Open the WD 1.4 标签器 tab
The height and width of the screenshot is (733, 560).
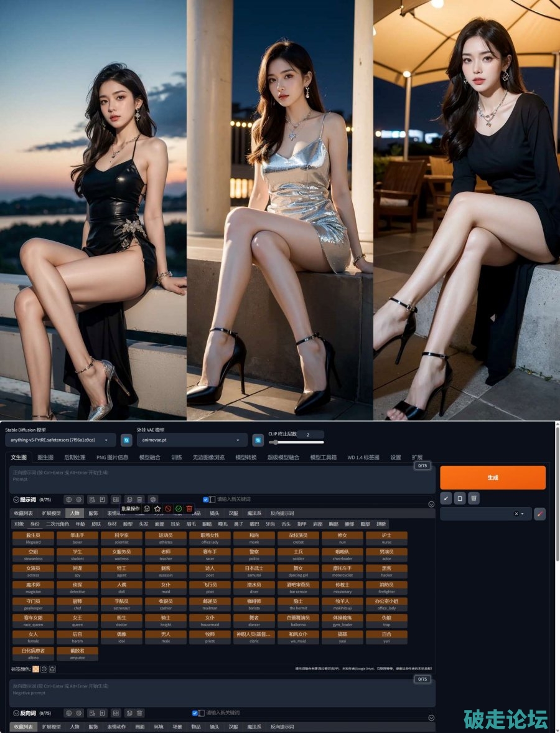365,457
